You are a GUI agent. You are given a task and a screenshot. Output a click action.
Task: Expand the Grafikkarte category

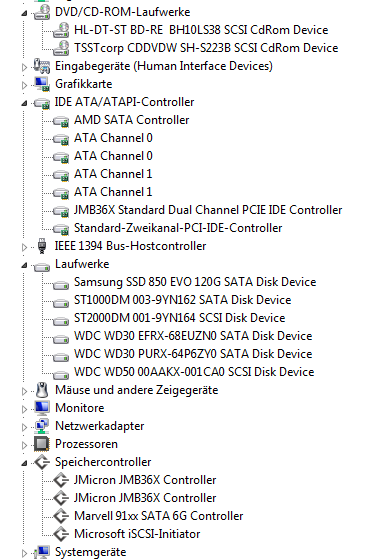click(x=24, y=85)
